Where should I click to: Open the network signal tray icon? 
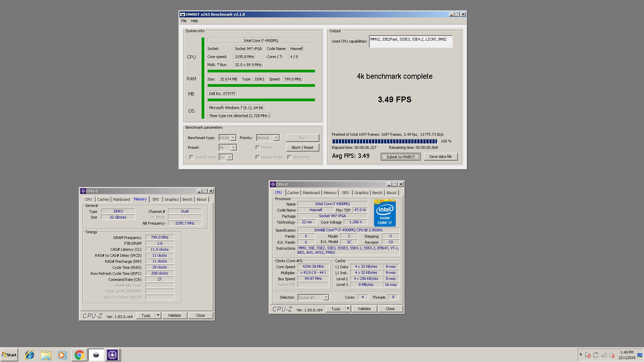pos(604,355)
